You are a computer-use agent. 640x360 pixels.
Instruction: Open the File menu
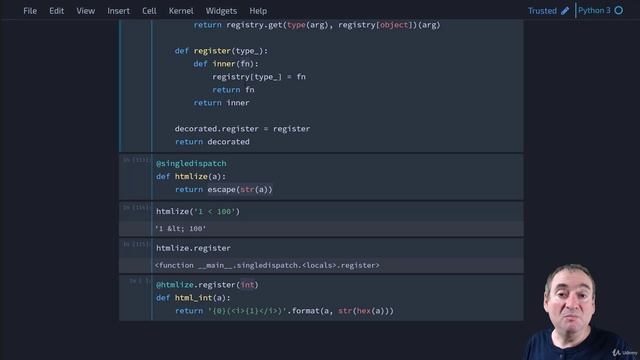(x=30, y=11)
